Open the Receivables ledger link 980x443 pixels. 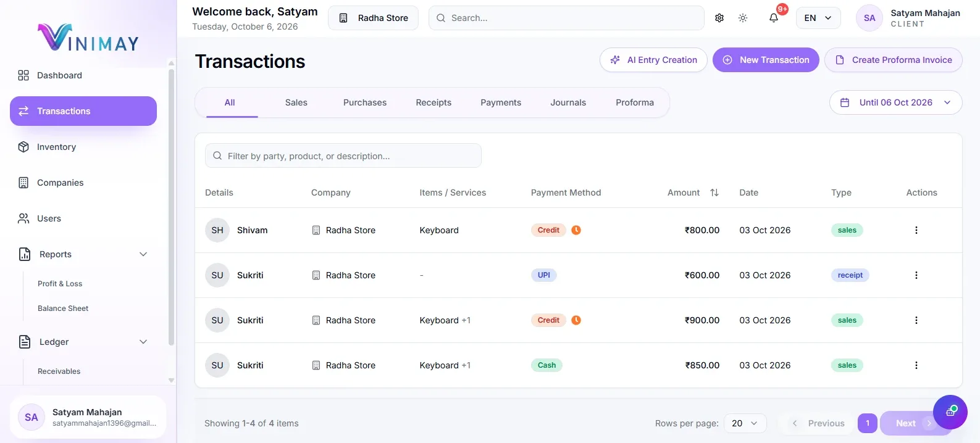click(59, 371)
